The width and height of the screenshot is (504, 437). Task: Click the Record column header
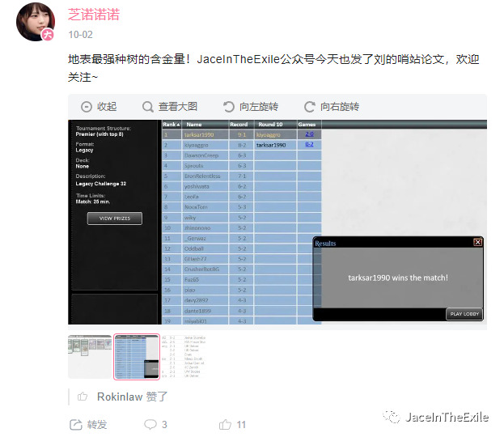239,125
